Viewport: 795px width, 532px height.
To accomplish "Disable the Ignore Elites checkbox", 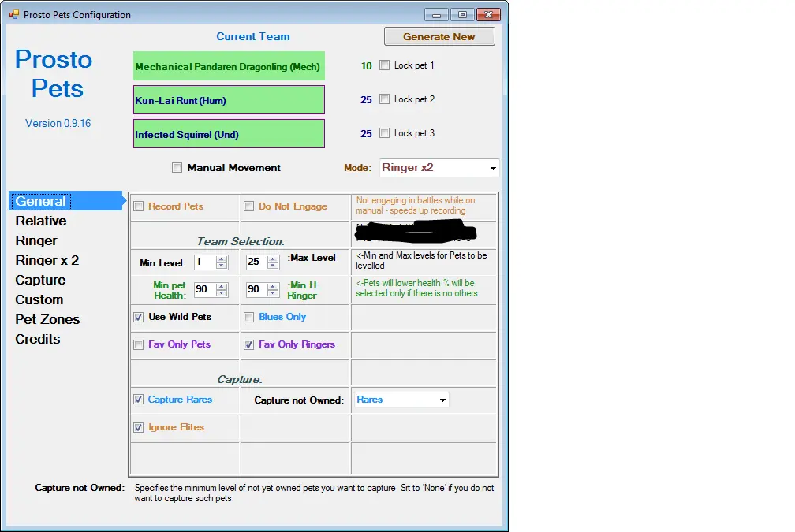I will tap(139, 427).
